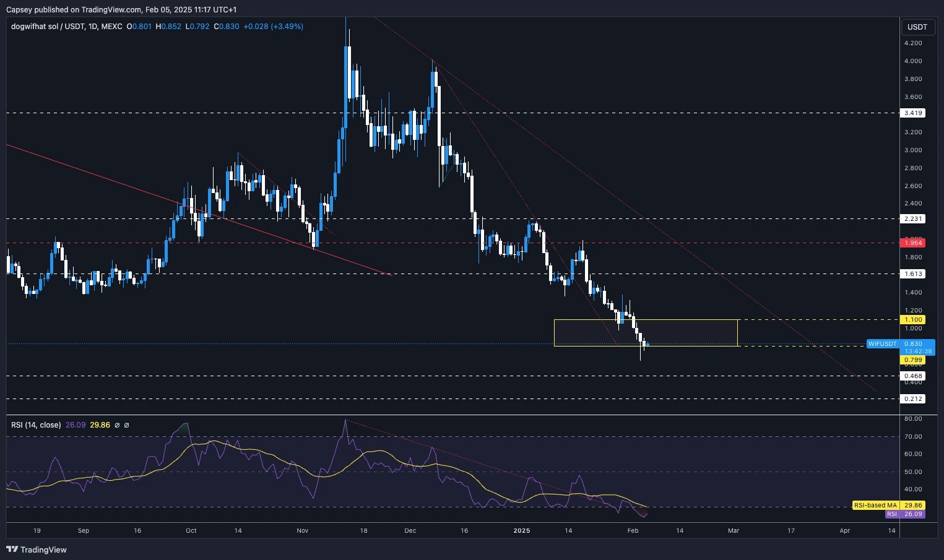Toggle the USDT currency unit button

(x=917, y=27)
